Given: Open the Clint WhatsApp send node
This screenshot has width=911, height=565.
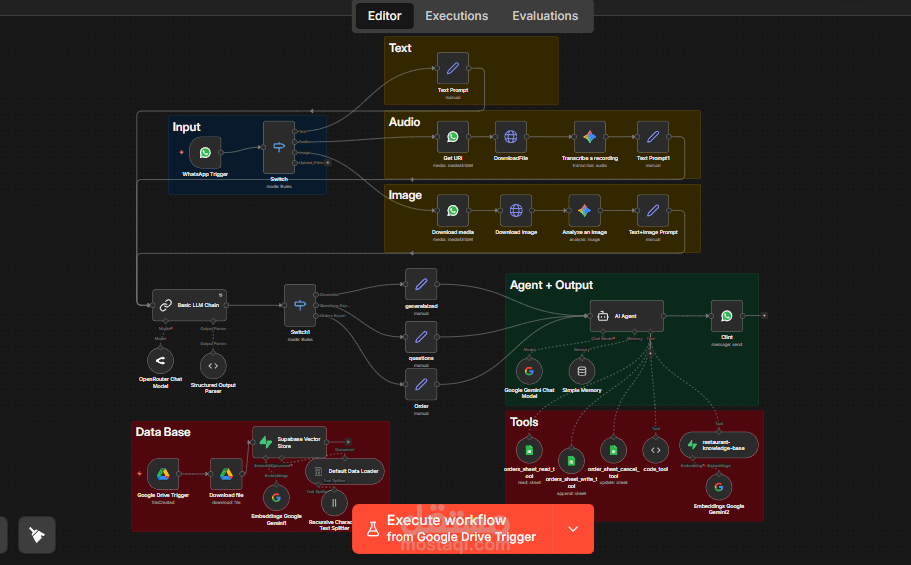Looking at the screenshot, I should [x=727, y=316].
